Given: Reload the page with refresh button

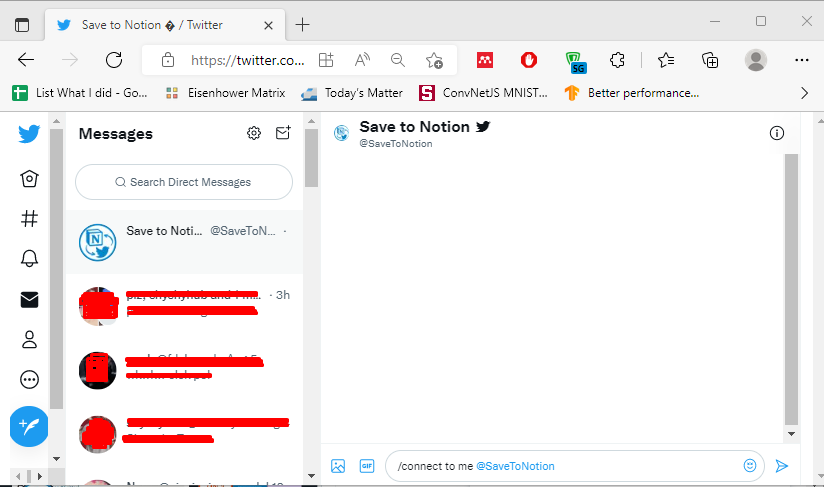Looking at the screenshot, I should point(114,60).
